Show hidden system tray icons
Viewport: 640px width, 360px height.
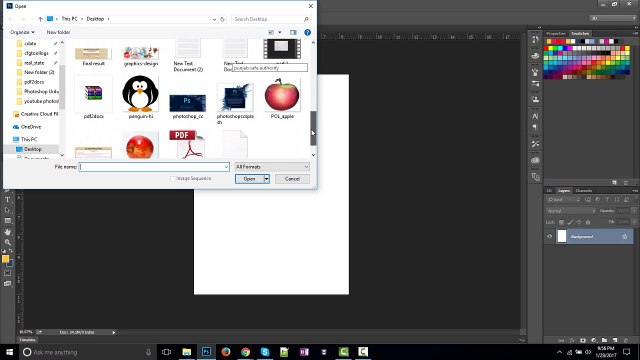point(559,352)
